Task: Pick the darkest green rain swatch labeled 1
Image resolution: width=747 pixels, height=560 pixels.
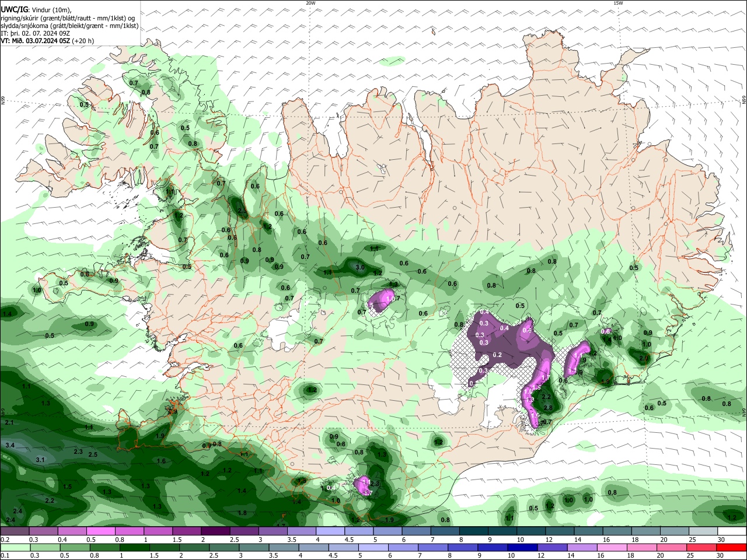Action: pos(134,548)
